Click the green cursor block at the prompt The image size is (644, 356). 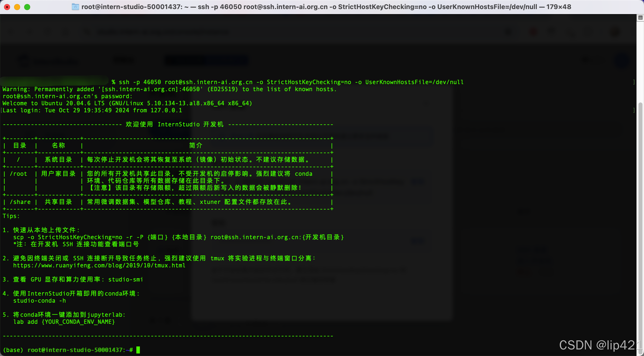coord(138,350)
